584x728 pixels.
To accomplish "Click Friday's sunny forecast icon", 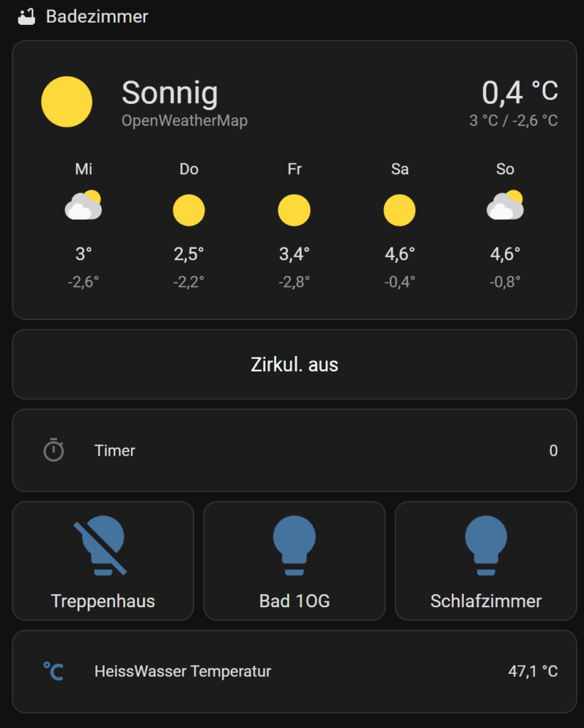I will (x=294, y=210).
